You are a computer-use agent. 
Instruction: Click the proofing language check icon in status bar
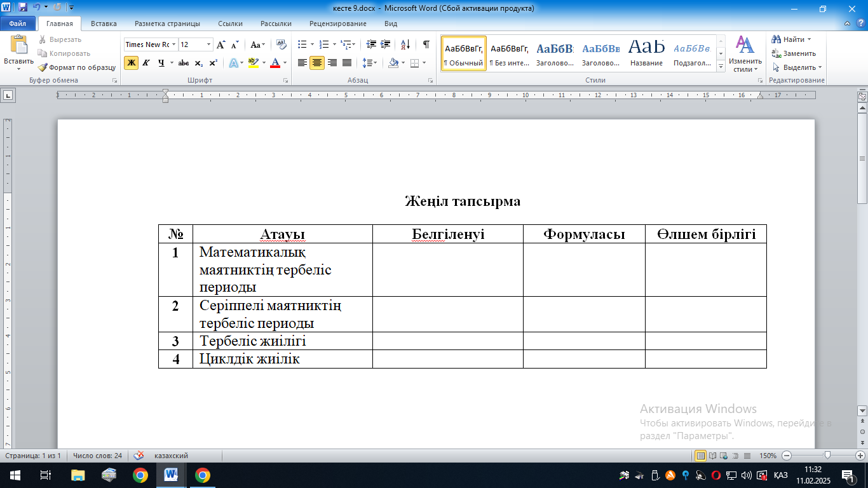tap(139, 456)
